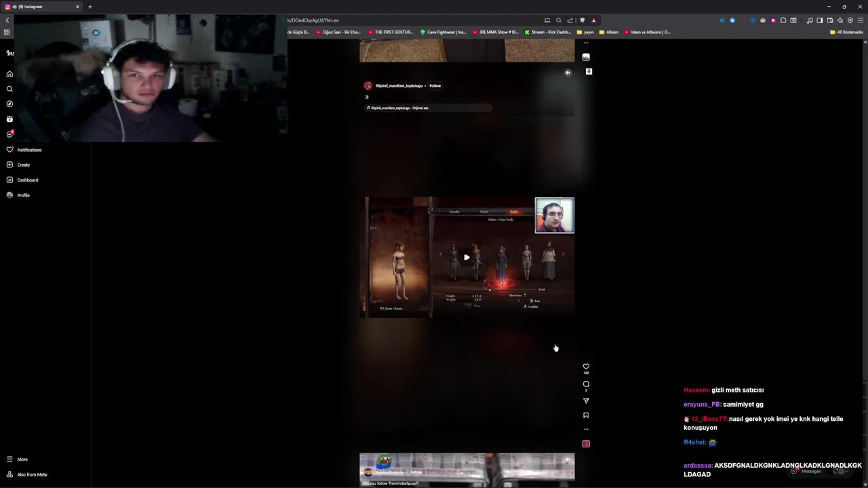Open the Instagram browser tab

(x=42, y=7)
